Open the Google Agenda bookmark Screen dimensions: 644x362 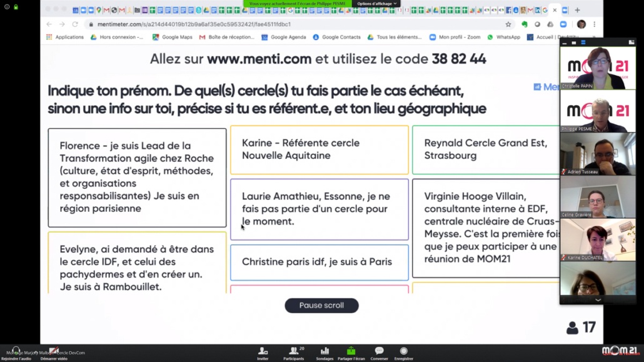[284, 37]
